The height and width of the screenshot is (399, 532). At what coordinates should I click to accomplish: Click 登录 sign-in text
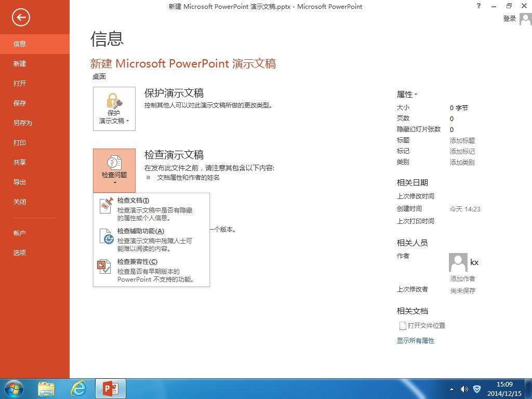tap(509, 19)
